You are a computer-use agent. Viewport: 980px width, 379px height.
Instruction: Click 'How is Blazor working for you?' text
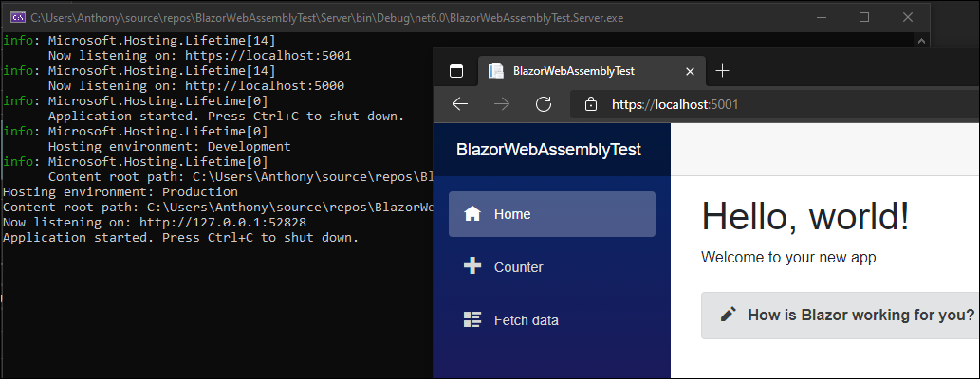tap(861, 315)
